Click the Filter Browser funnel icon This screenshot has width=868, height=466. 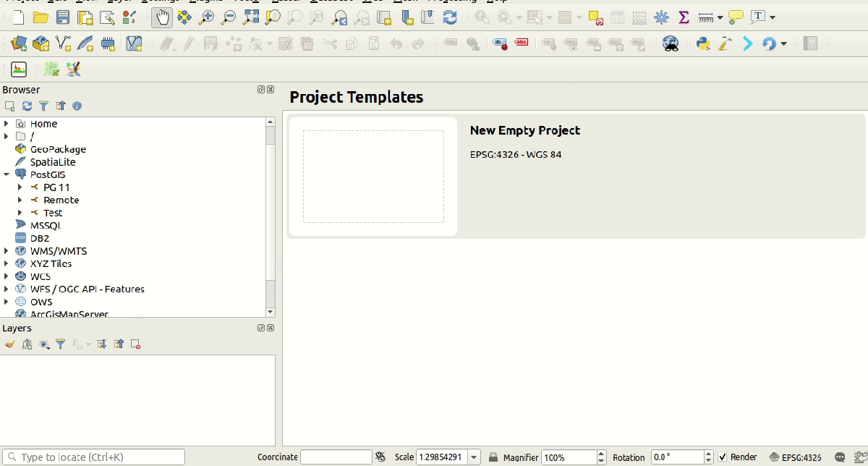(43, 106)
